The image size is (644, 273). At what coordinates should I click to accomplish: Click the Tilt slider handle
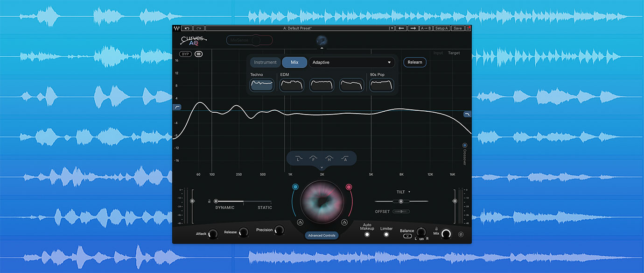click(x=401, y=201)
